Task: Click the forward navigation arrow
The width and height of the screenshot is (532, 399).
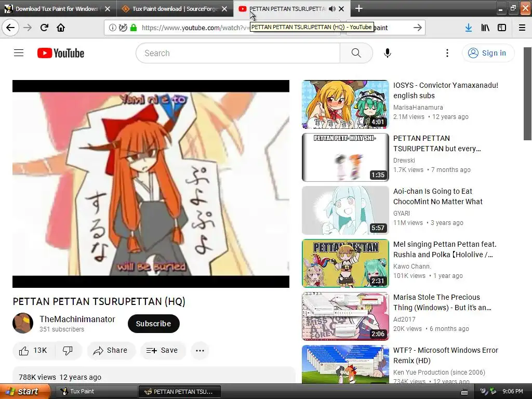Action: pyautogui.click(x=28, y=28)
